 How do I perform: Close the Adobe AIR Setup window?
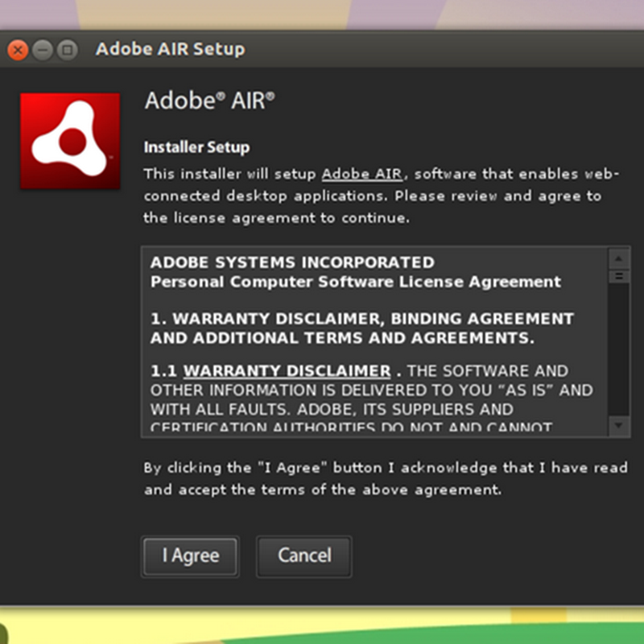coord(18,50)
